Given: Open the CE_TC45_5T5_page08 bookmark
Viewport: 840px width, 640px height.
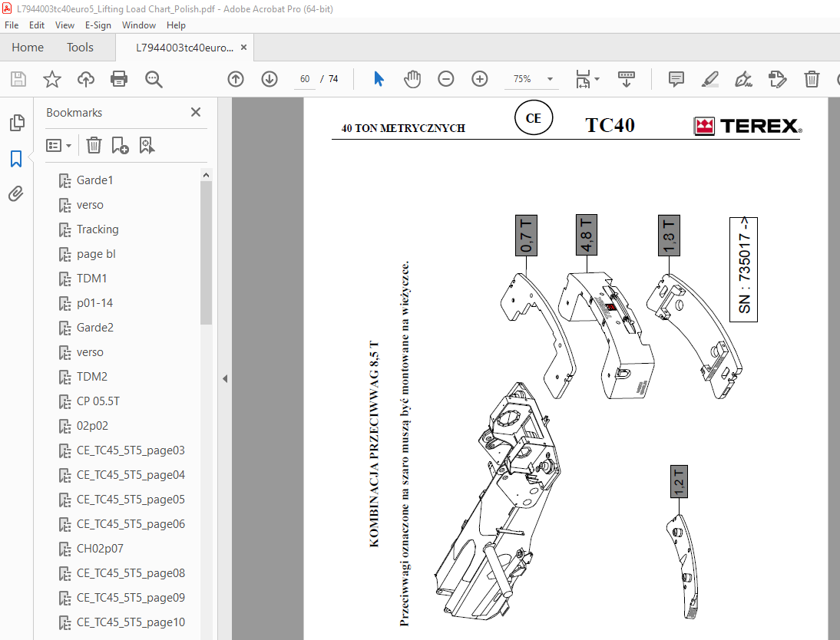Looking at the screenshot, I should 131,573.
